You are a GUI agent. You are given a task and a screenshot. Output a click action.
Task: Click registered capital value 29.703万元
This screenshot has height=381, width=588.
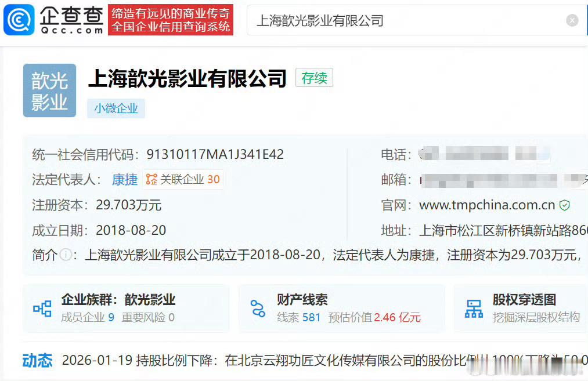click(129, 205)
